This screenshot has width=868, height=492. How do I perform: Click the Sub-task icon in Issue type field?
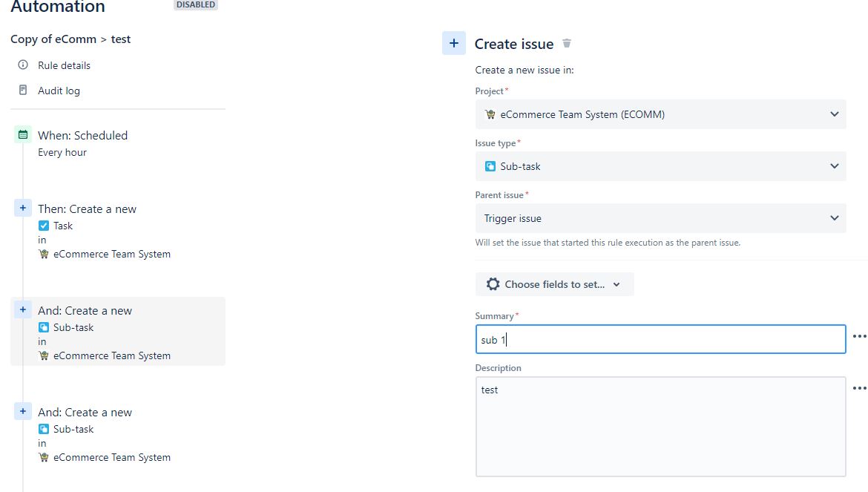(490, 166)
